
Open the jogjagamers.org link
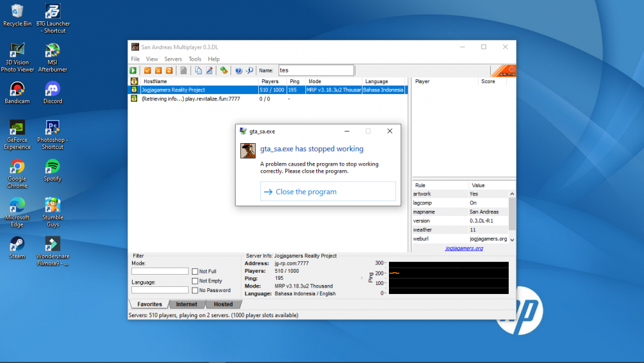(464, 248)
